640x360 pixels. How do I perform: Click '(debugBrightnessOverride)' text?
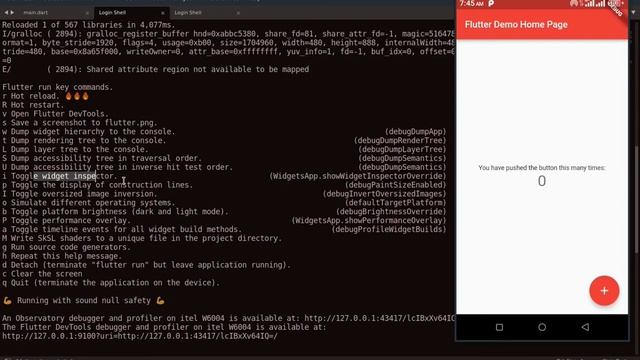pos(391,212)
